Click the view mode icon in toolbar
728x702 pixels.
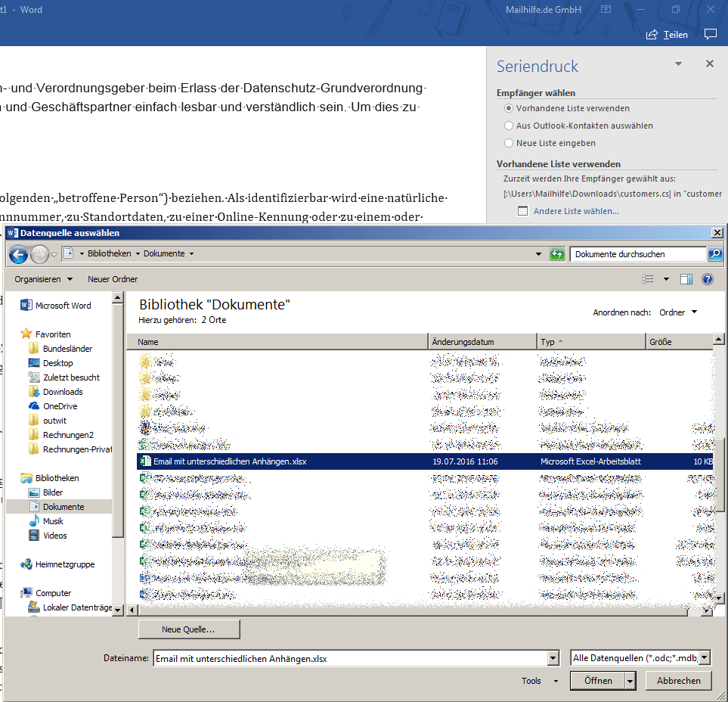647,278
